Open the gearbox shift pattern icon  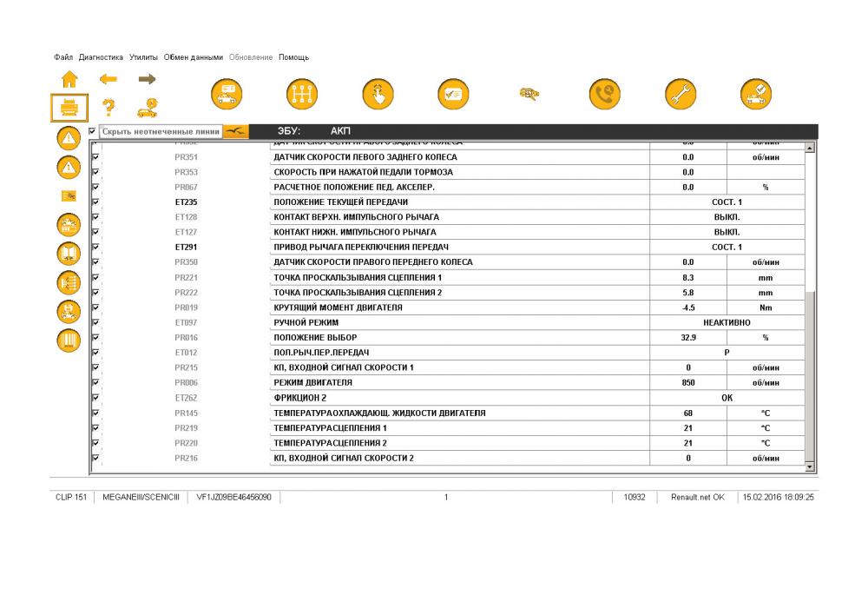302,94
